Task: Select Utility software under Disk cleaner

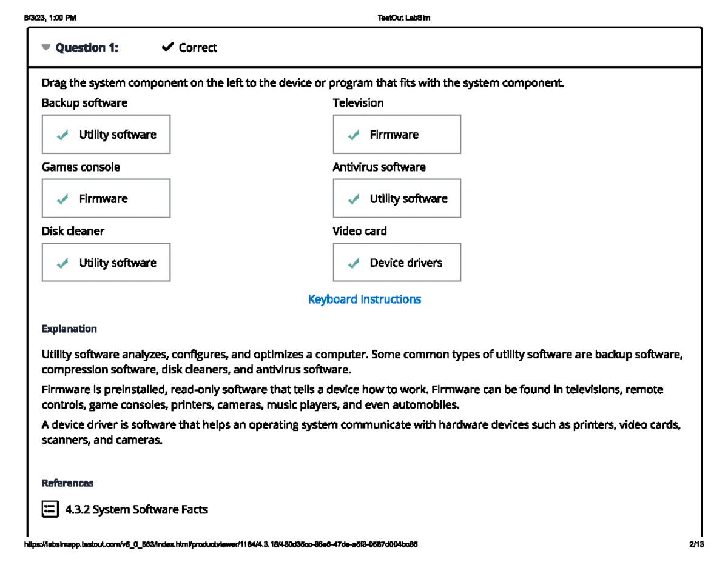Action: pos(106,263)
